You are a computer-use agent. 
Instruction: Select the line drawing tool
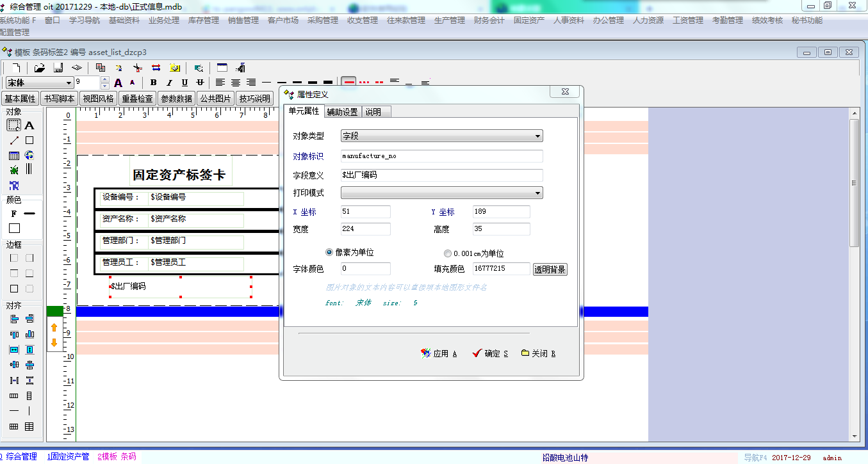pos(14,140)
